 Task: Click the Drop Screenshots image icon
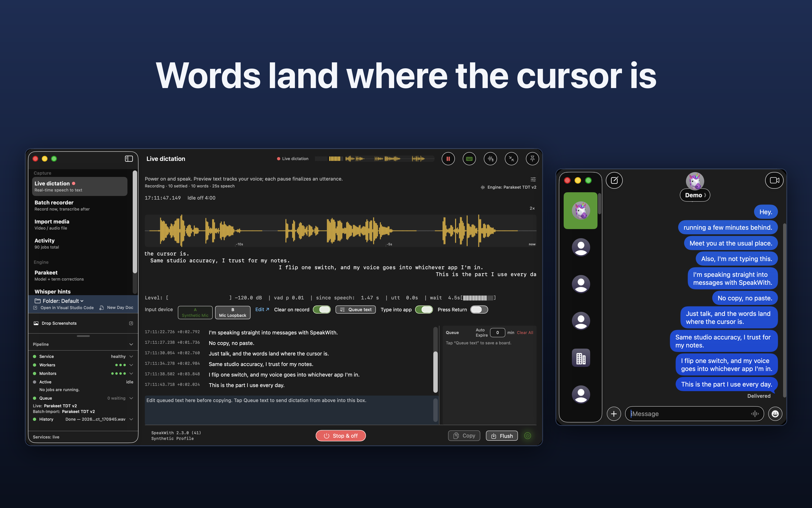click(36, 323)
